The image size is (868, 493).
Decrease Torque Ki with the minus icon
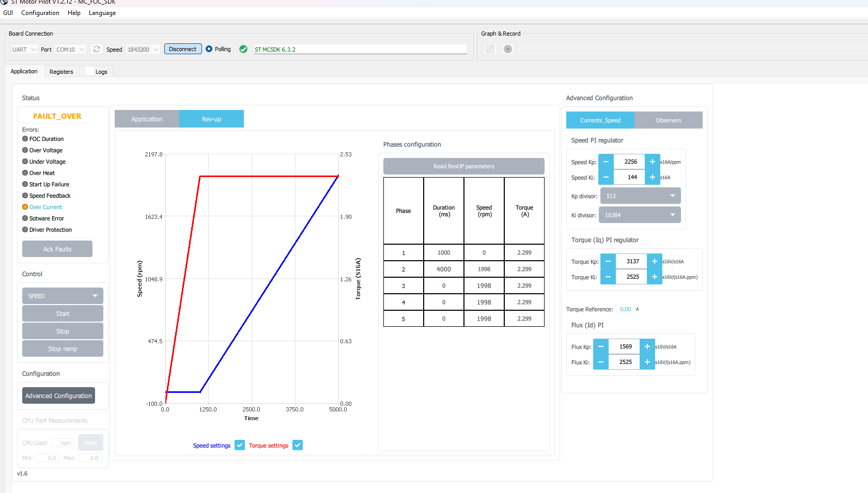pos(608,277)
